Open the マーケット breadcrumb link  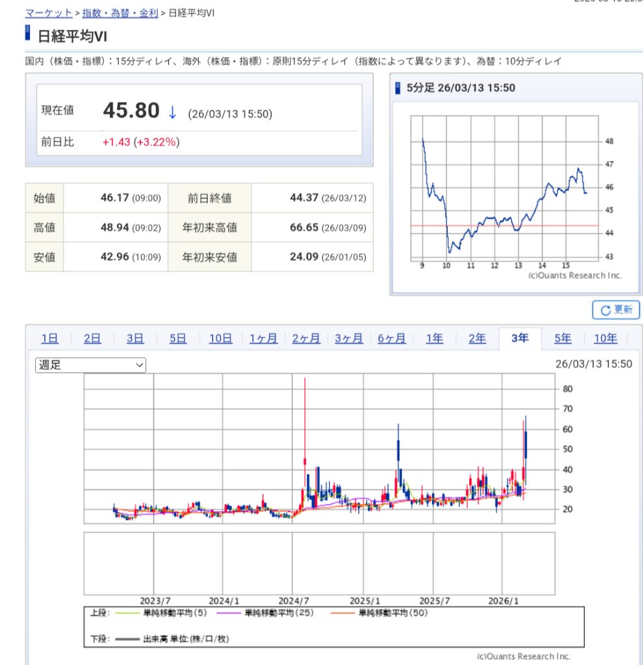[49, 13]
